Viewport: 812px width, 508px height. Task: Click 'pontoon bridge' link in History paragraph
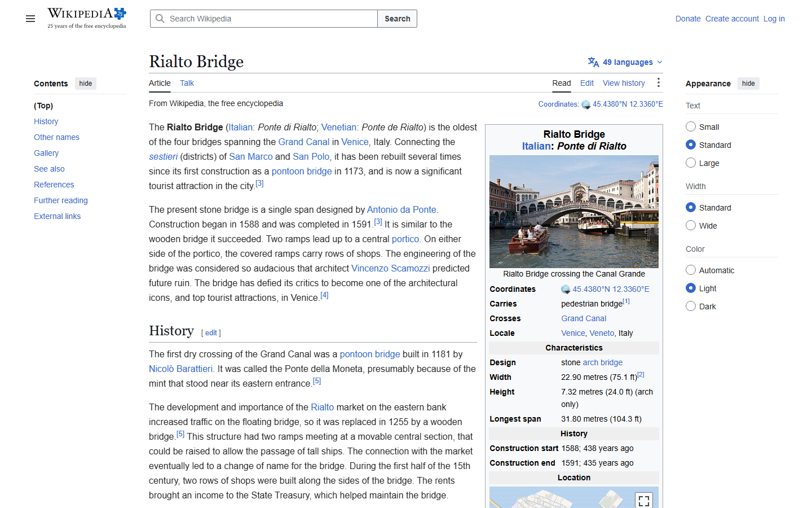(370, 354)
